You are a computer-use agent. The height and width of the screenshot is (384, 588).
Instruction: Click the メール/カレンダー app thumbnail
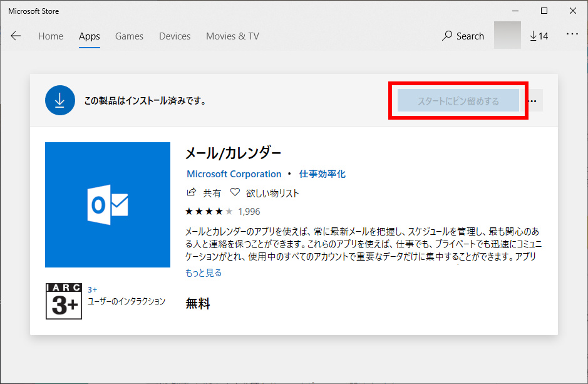(108, 205)
